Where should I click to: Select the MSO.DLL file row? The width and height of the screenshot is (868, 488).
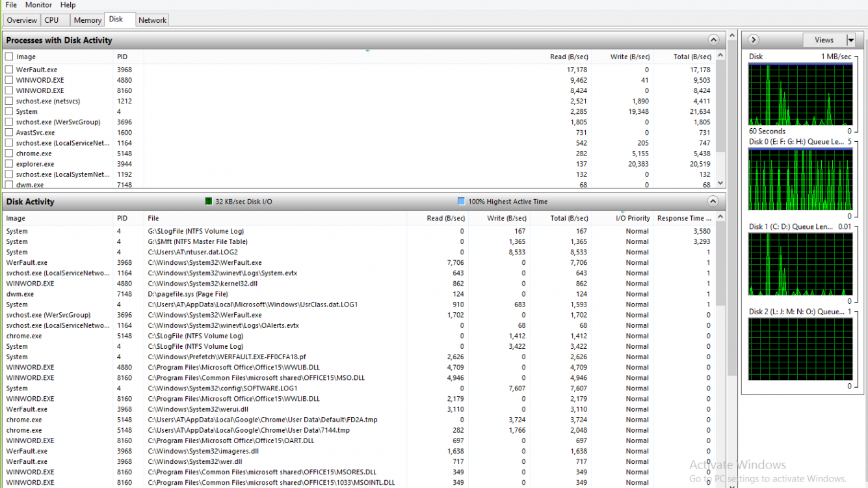click(359, 377)
